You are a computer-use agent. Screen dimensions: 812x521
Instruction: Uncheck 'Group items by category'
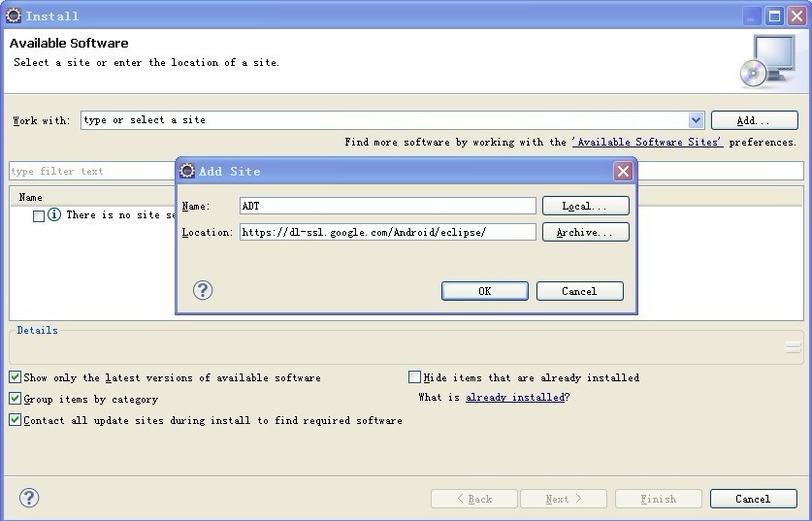pos(15,398)
